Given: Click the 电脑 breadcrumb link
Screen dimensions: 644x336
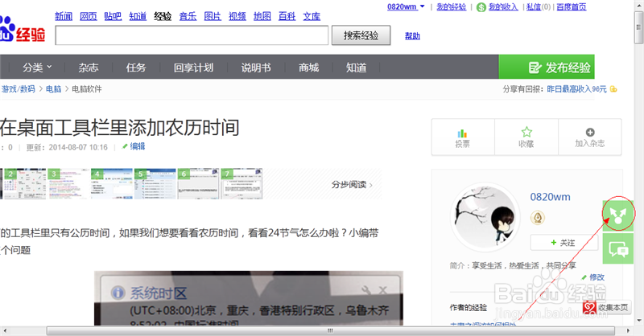Looking at the screenshot, I should coord(53,89).
